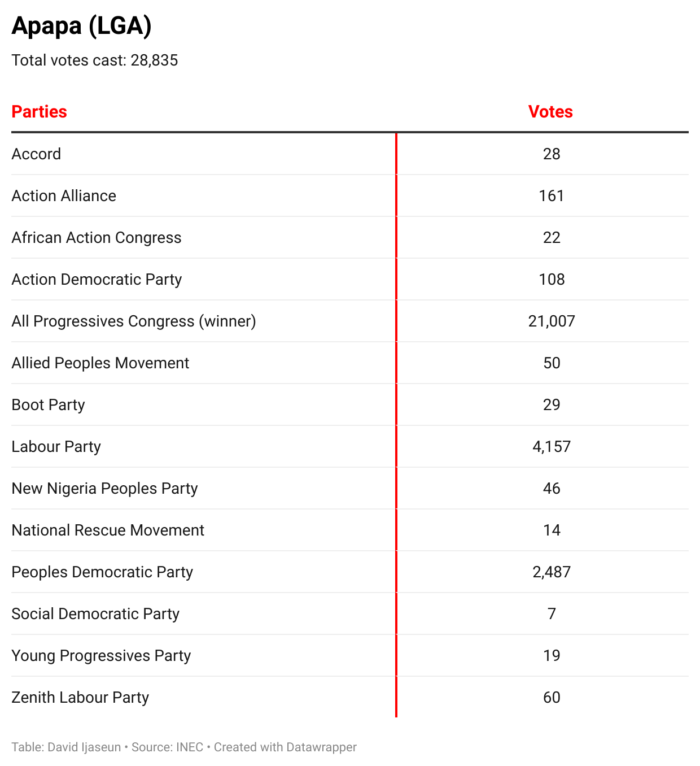Click the Votes column header
This screenshot has height=766, width=700.
point(550,112)
